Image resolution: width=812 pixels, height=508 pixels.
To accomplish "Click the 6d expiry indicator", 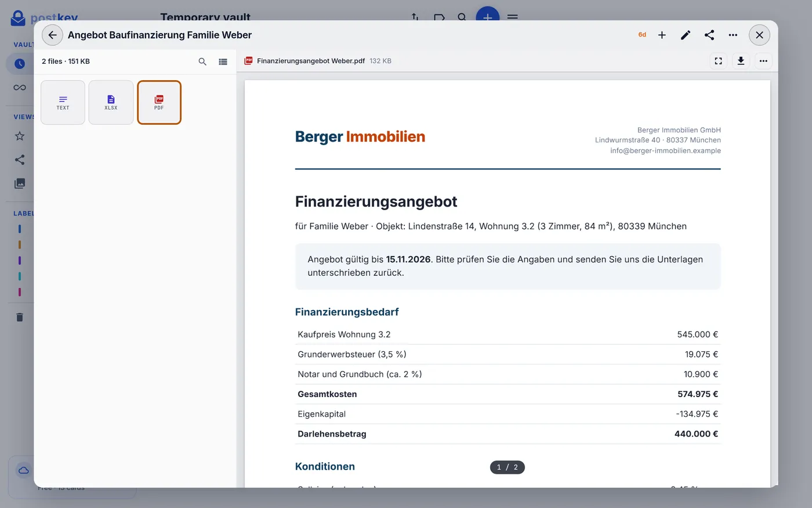I will (x=642, y=35).
